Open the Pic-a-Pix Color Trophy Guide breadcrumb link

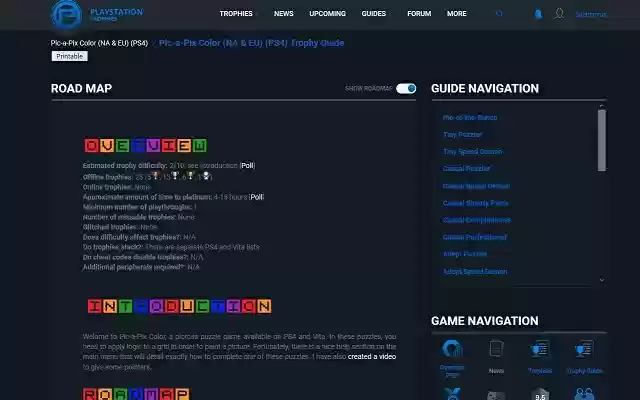tap(251, 43)
